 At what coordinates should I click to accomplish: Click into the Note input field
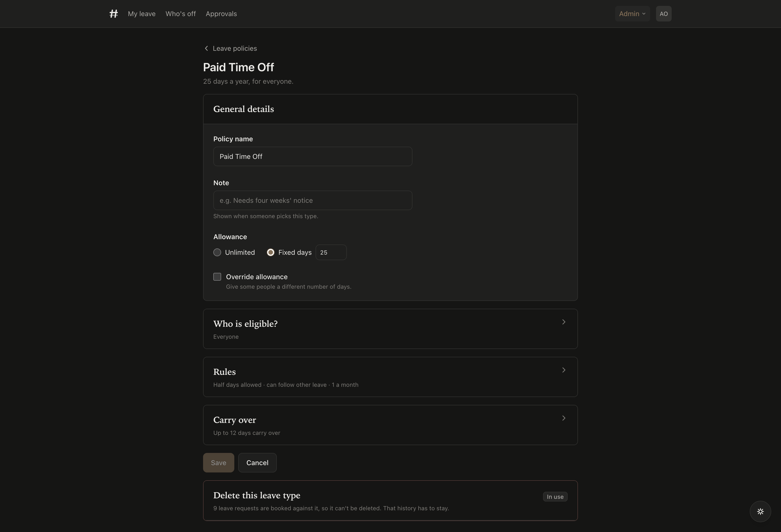[313, 200]
